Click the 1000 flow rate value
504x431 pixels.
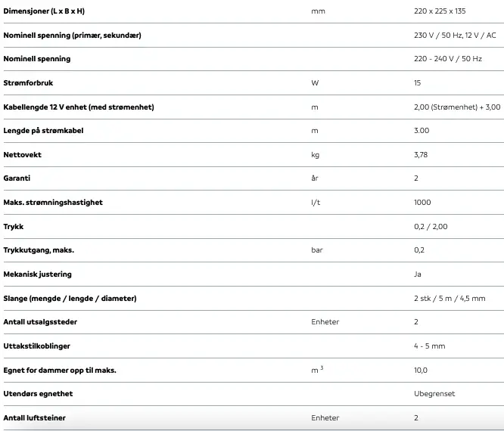click(x=422, y=203)
